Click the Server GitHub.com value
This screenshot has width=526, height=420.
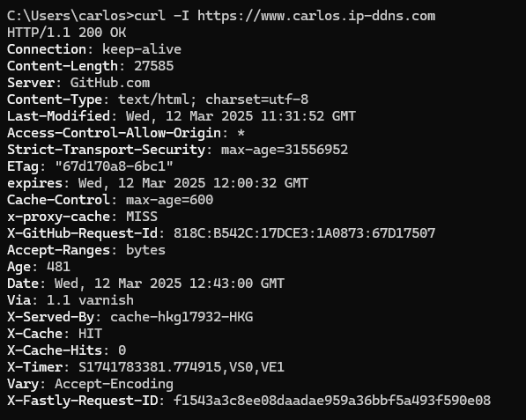tap(110, 83)
